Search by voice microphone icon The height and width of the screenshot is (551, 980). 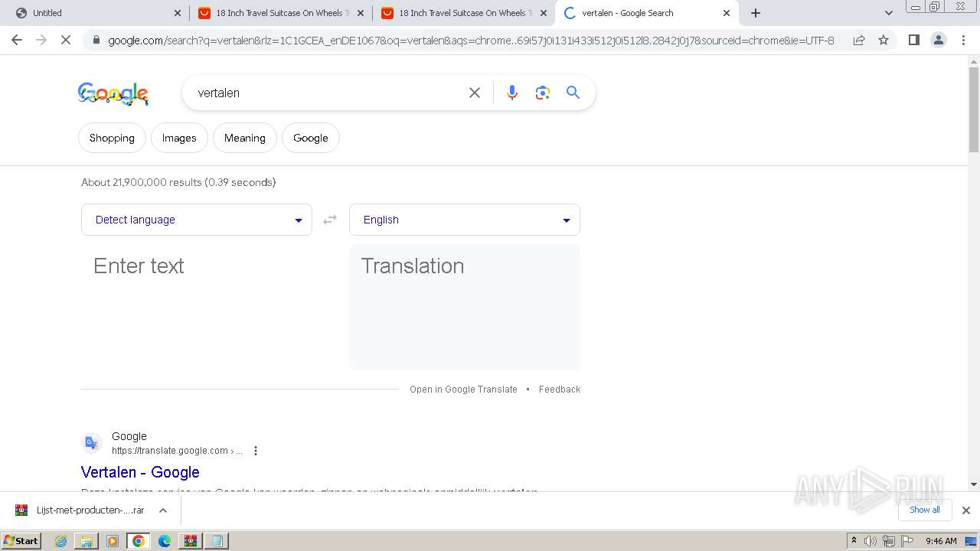click(512, 93)
